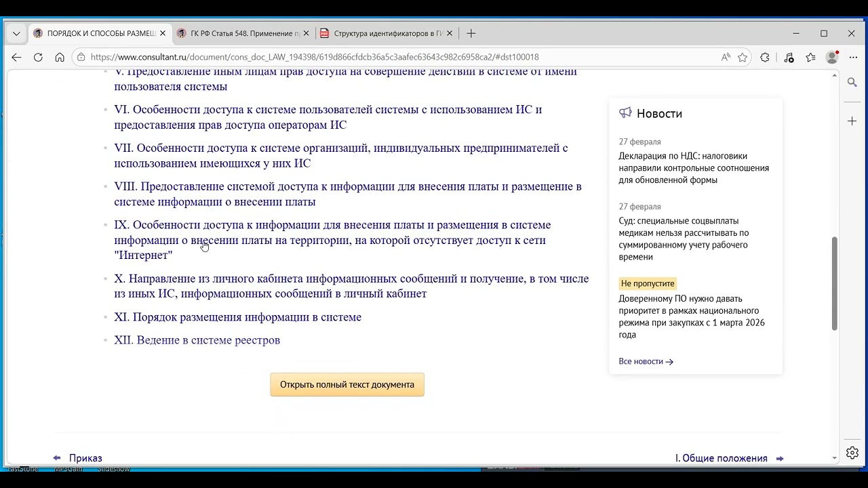Viewport: 868px width, 488px height.
Task: Open section XI 'Порядок размещения информации'
Action: pyautogui.click(x=237, y=317)
